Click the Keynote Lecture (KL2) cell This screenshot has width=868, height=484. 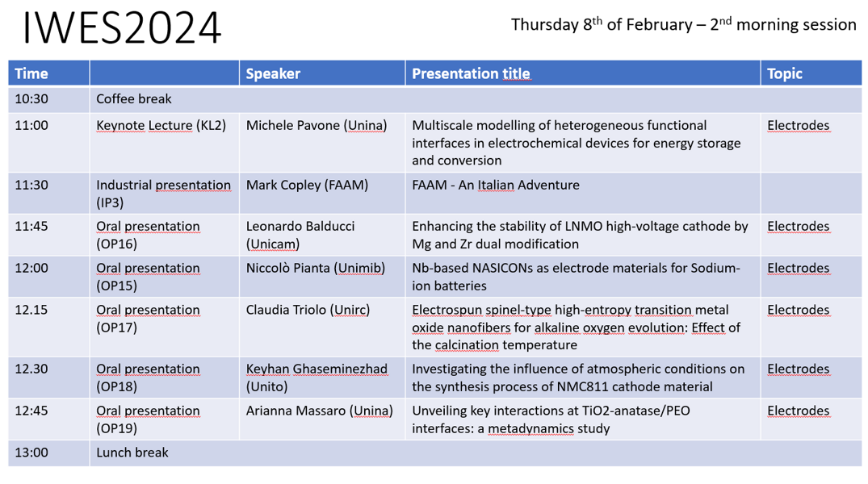161,125
